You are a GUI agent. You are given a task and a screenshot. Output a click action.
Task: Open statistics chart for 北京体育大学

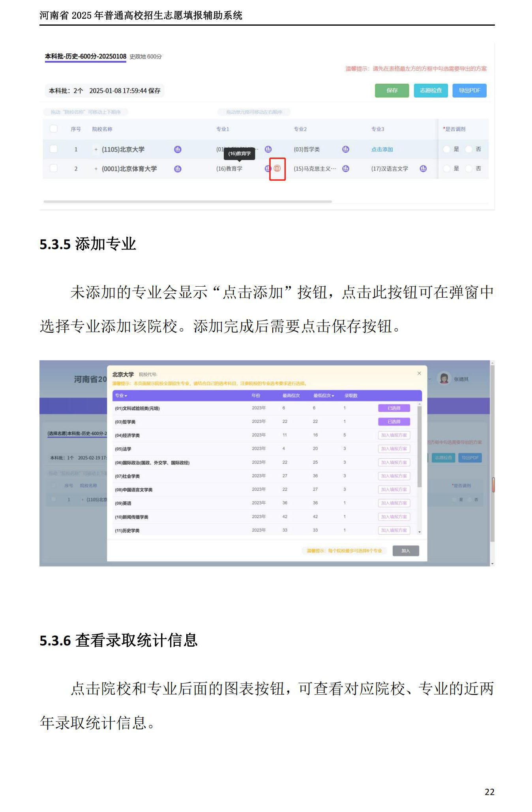tap(178, 169)
